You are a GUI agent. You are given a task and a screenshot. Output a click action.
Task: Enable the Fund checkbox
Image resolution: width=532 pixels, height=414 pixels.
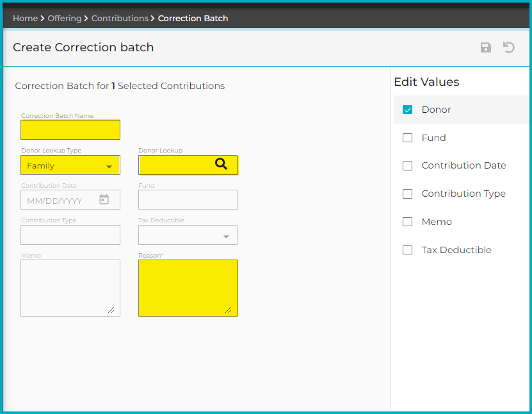[407, 138]
